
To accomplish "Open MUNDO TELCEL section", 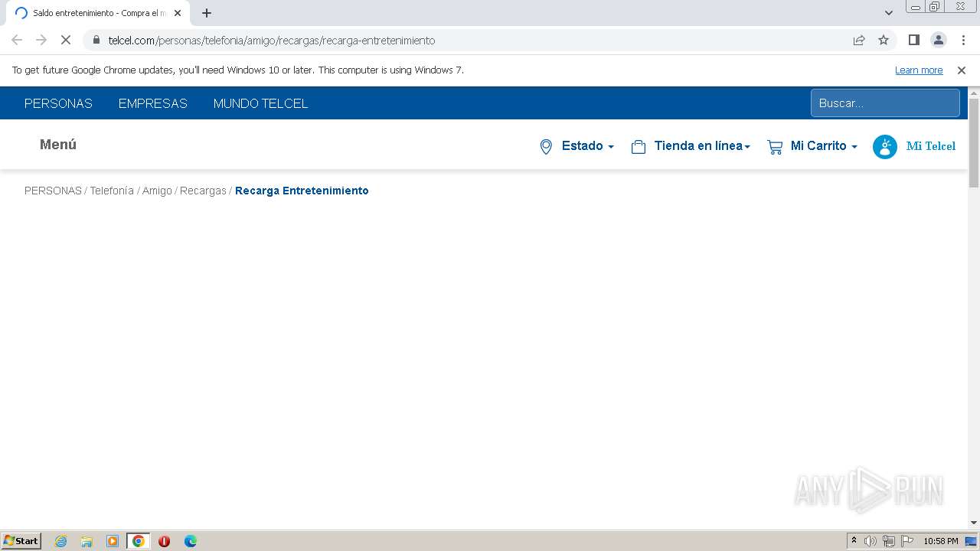I will [x=260, y=103].
